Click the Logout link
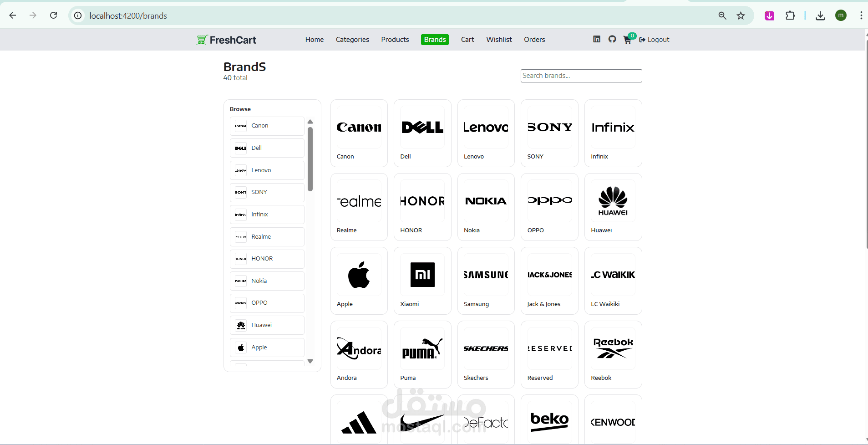The height and width of the screenshot is (445, 868). click(x=654, y=40)
